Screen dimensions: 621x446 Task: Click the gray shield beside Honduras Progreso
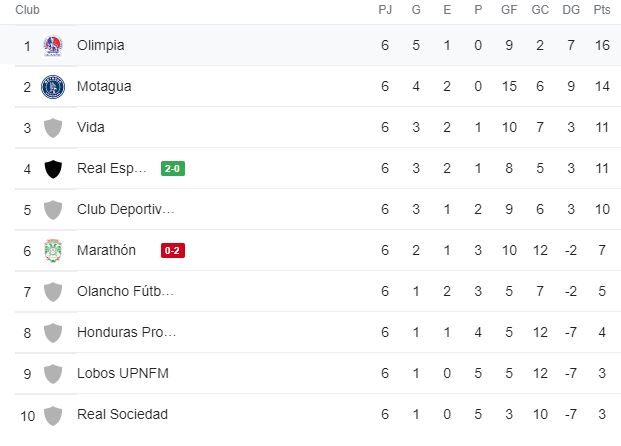53,333
